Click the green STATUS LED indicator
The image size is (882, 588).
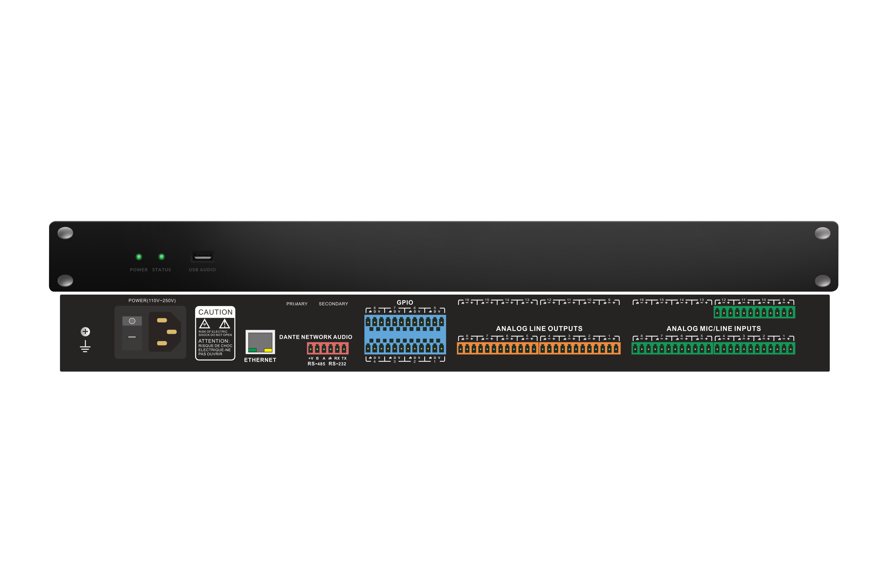(162, 257)
